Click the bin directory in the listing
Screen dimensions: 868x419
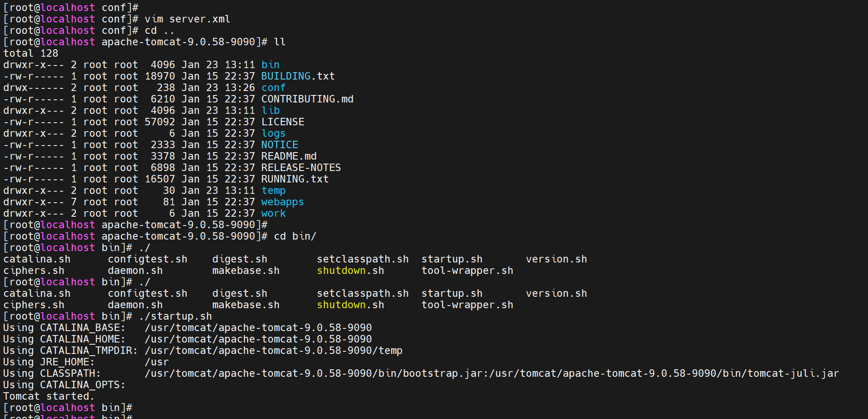click(x=270, y=65)
